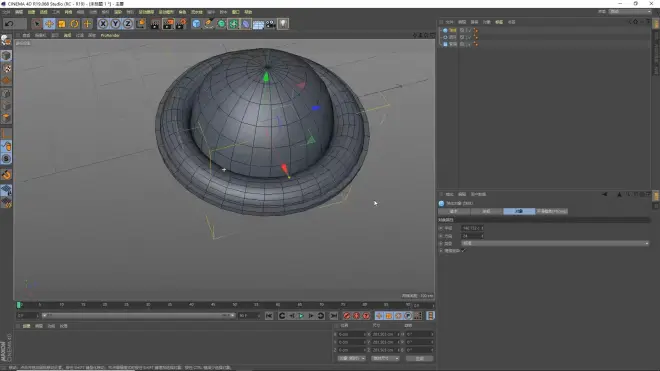Switch to the 基本 (Basic) attribute tab
The width and height of the screenshot is (660, 371).
454,211
